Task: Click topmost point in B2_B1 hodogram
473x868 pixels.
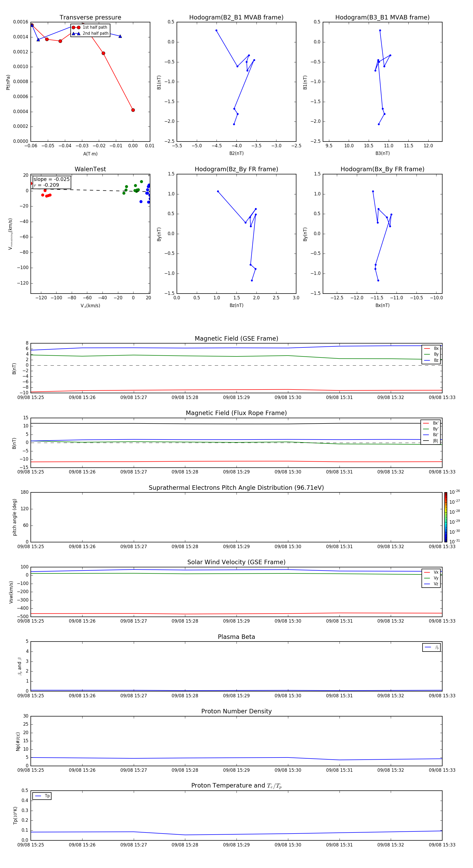Action: (216, 30)
